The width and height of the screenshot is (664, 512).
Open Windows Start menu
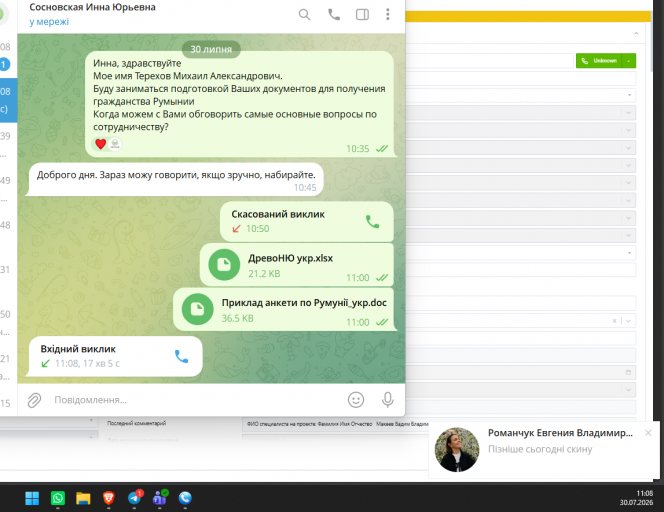click(x=32, y=498)
